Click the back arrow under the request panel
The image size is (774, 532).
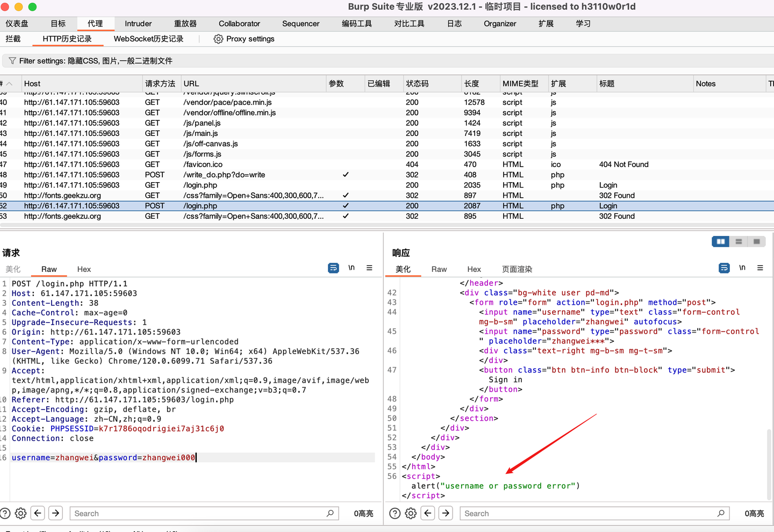[x=38, y=513]
